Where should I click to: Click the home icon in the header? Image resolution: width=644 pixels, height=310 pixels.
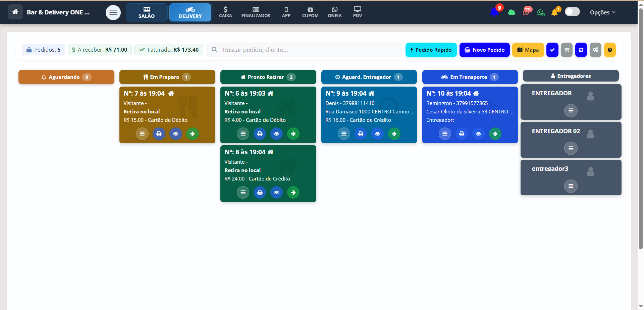pos(15,12)
